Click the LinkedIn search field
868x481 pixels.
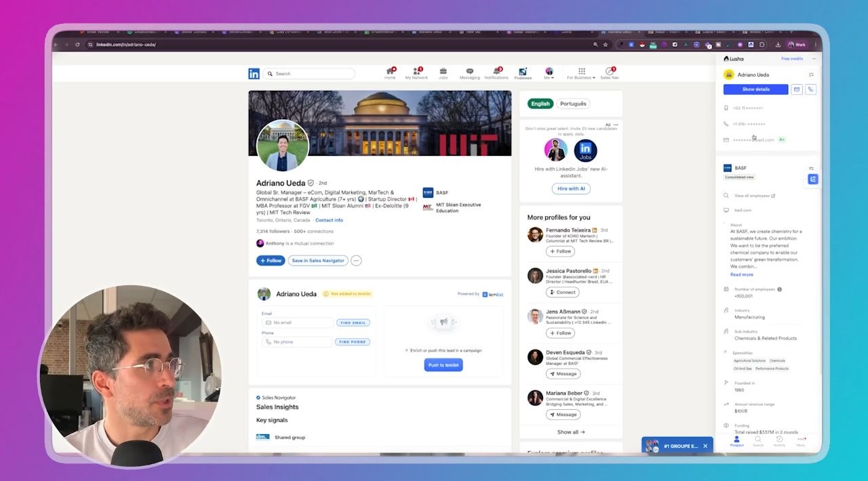coord(309,74)
